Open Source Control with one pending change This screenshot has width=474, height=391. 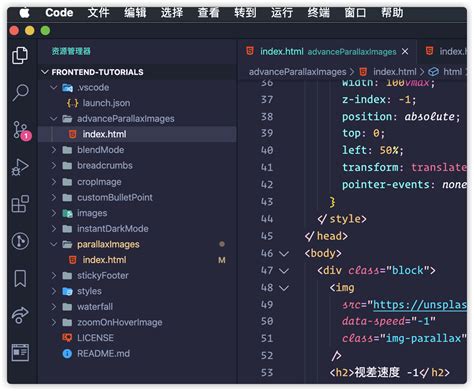click(x=21, y=130)
